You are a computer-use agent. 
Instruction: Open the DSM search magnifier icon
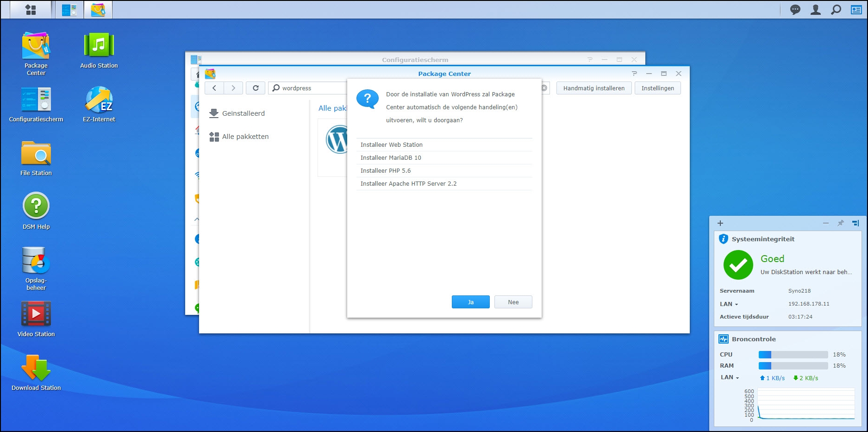pyautogui.click(x=836, y=9)
